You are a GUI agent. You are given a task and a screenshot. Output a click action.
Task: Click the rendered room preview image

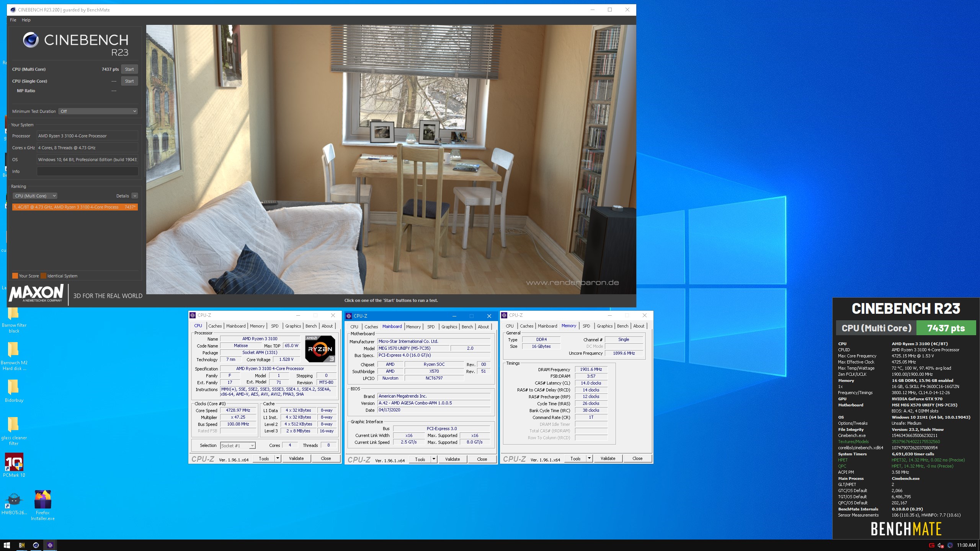[391, 160]
